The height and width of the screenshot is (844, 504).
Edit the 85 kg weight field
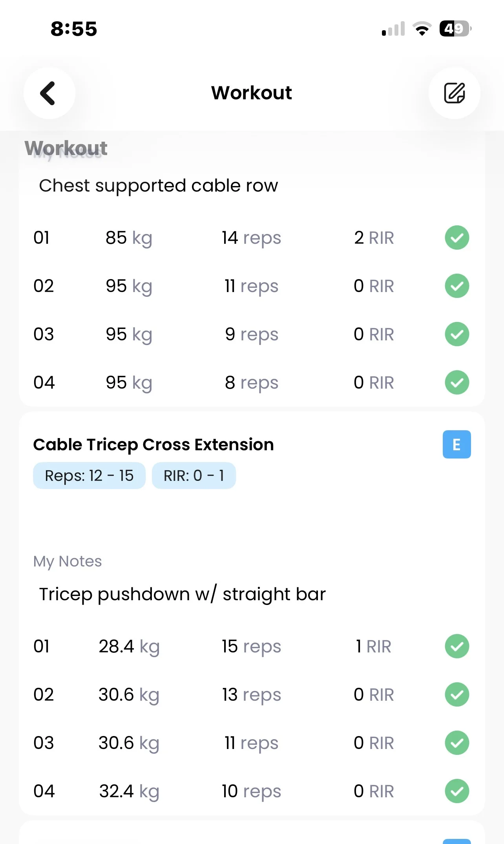coord(129,238)
